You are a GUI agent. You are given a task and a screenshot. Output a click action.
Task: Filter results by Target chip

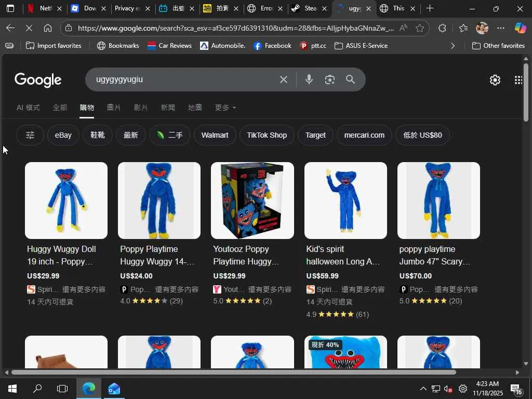[315, 135]
